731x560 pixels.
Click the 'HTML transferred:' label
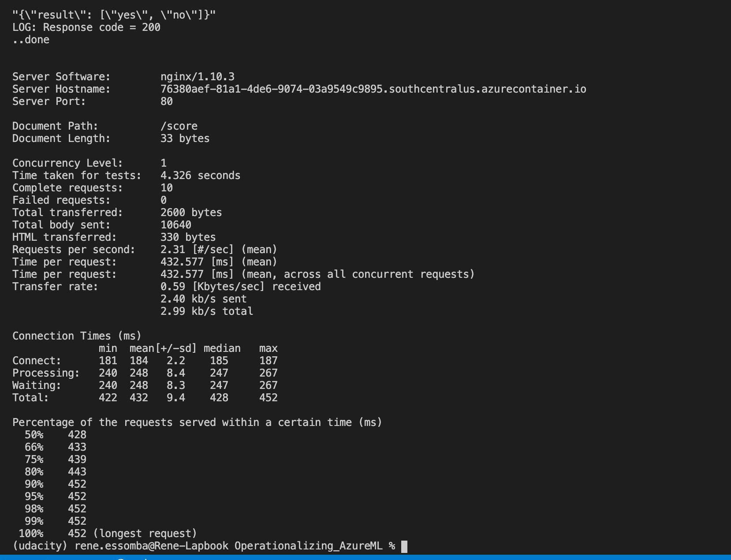point(64,237)
